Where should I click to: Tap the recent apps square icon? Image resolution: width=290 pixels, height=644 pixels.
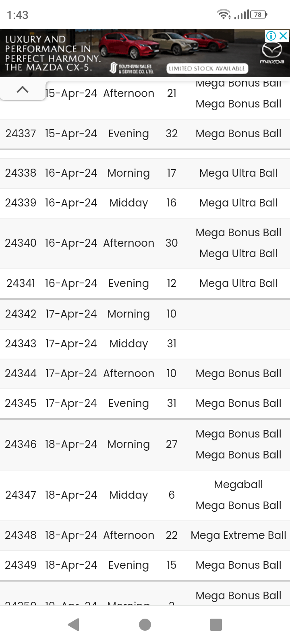[x=216, y=625]
